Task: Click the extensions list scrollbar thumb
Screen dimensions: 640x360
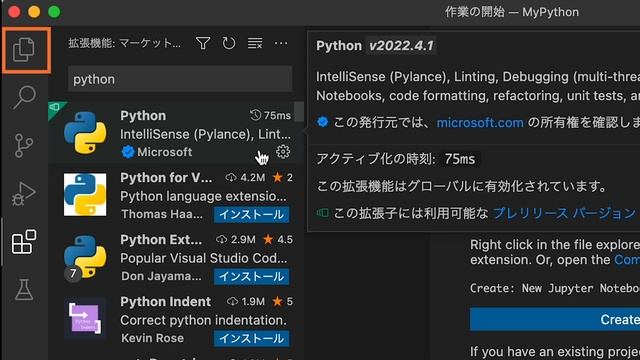Action: (x=299, y=111)
